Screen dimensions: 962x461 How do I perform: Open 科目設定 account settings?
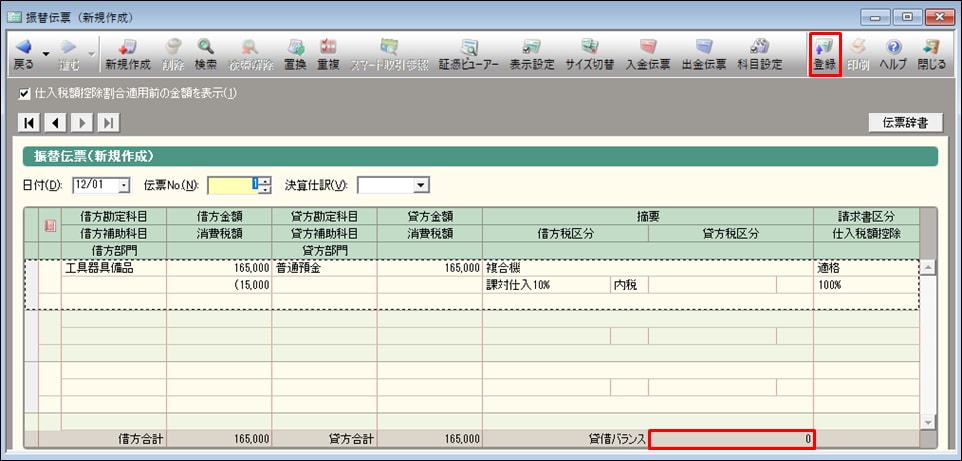(760, 54)
